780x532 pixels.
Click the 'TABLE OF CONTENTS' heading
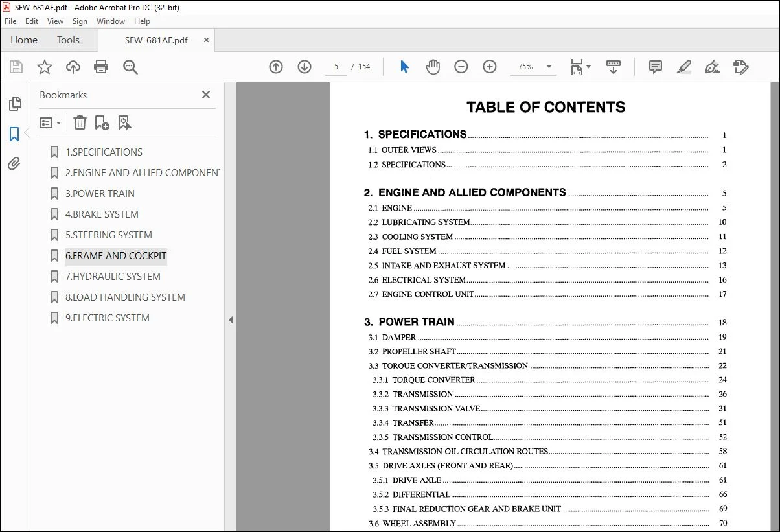[x=546, y=108]
